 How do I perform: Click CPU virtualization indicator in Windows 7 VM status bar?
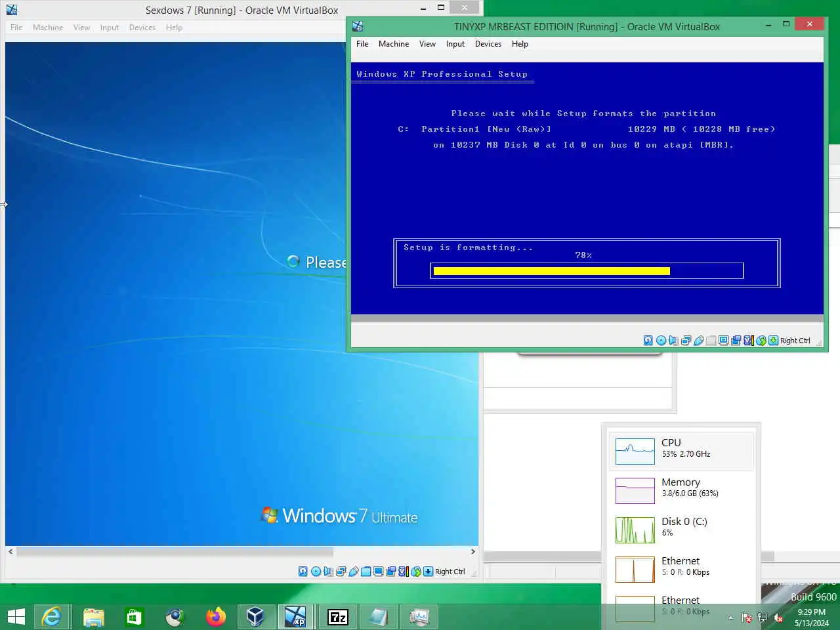pyautogui.click(x=403, y=572)
